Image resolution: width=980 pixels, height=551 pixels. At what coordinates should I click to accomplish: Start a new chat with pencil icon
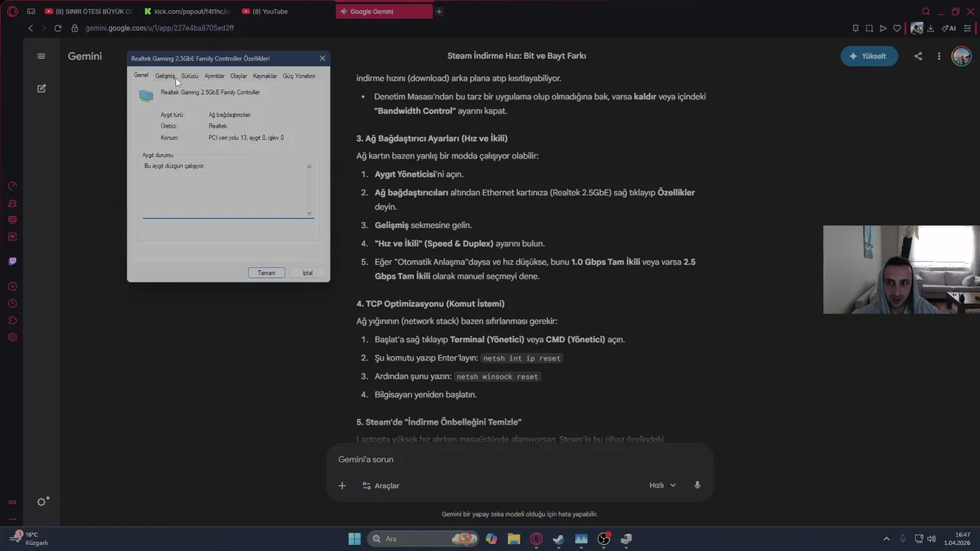click(x=41, y=89)
